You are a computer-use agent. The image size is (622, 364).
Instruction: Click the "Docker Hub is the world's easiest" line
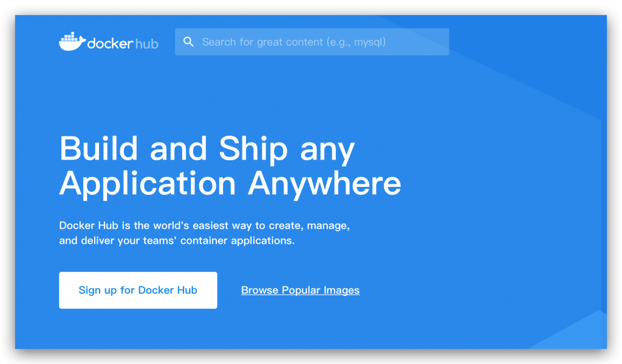155,226
